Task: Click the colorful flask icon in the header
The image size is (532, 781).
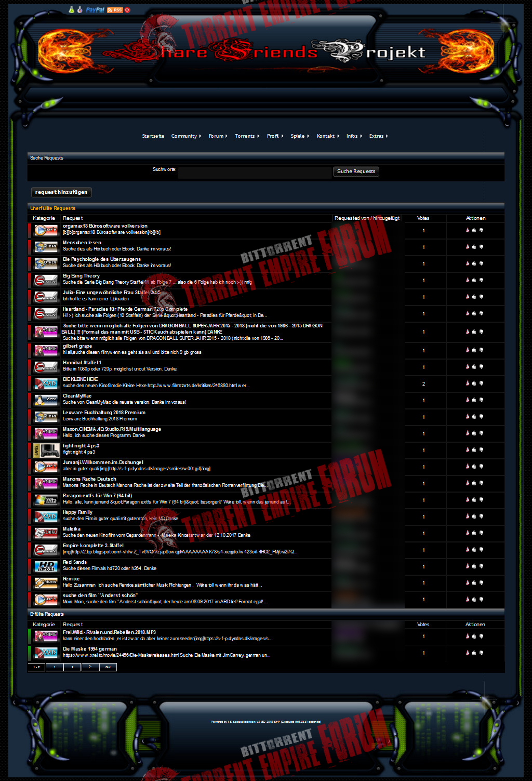Action: tap(79, 10)
